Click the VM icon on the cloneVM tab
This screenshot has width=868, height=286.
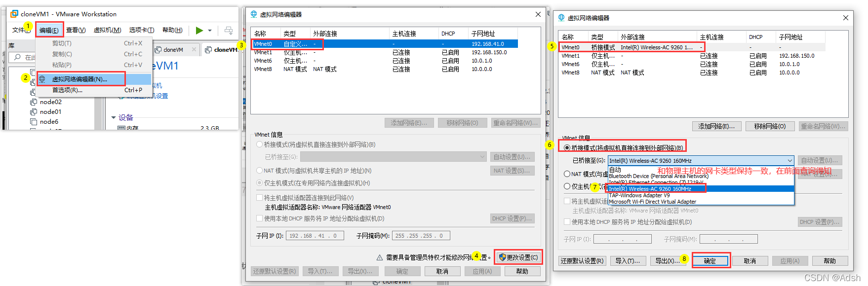pyautogui.click(x=158, y=50)
